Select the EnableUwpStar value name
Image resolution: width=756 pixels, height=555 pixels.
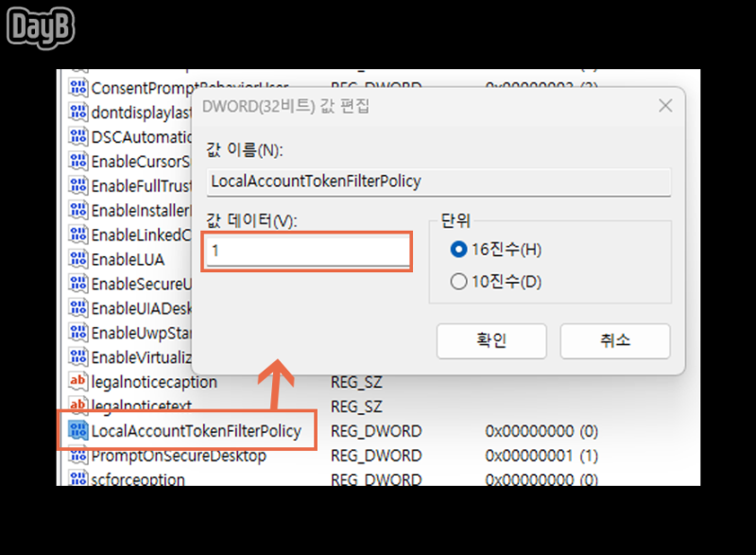click(141, 333)
